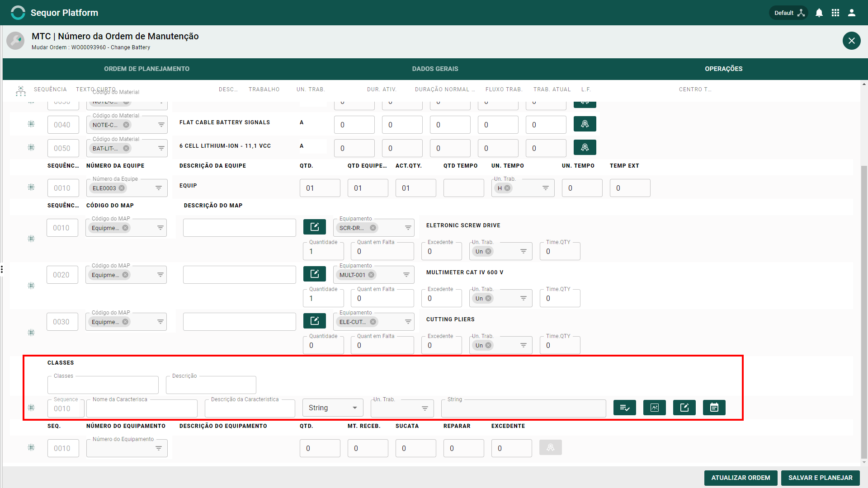The height and width of the screenshot is (488, 868).
Task: Click drag handle of material row 0040
Action: (x=31, y=124)
